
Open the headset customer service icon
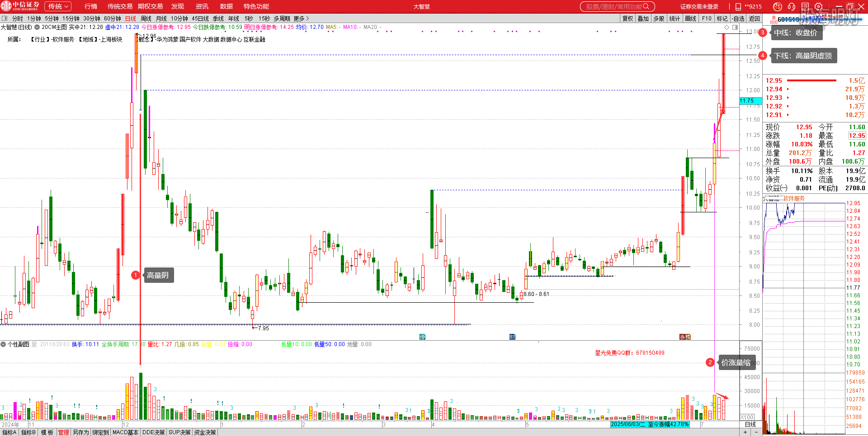pyautogui.click(x=792, y=6)
